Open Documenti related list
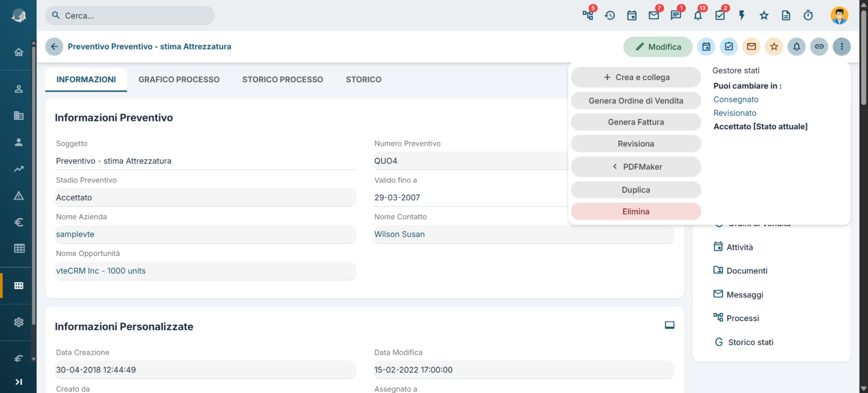Image resolution: width=868 pixels, height=393 pixels. point(740,270)
